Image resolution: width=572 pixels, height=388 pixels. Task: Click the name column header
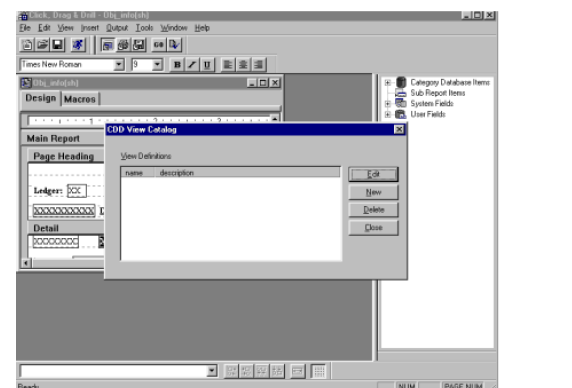click(x=137, y=173)
